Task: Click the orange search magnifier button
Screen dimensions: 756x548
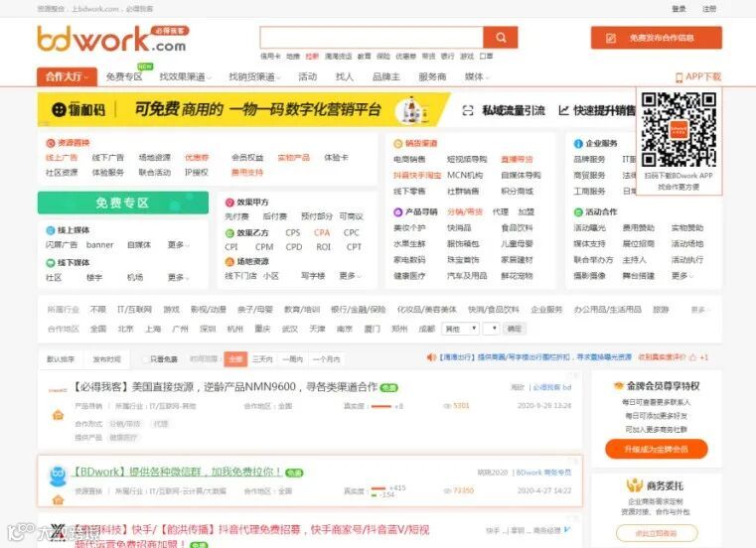Action: (501, 38)
